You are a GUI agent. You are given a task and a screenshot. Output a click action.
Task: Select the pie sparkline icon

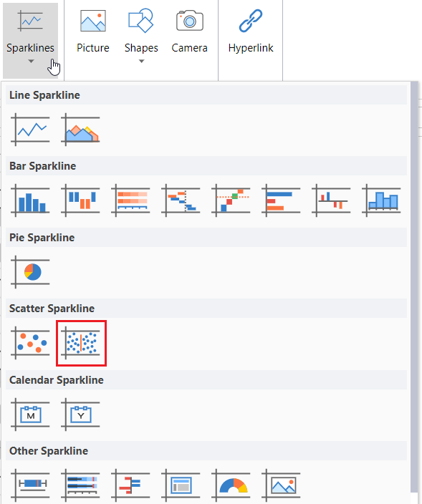(30, 272)
